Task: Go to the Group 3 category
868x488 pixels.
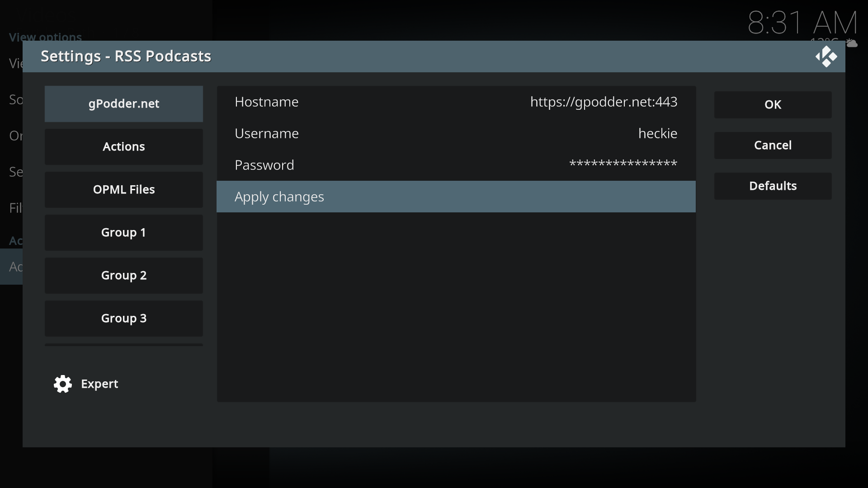Action: 123,319
